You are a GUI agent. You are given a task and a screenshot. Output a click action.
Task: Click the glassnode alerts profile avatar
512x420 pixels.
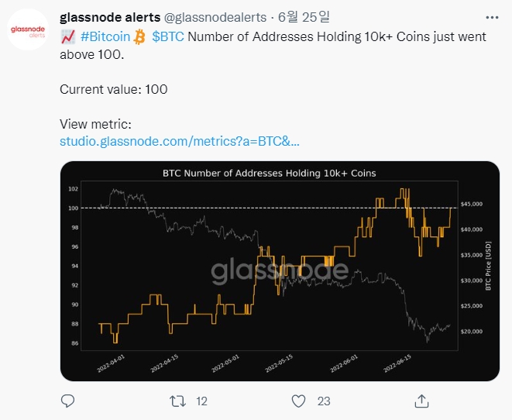[29, 31]
